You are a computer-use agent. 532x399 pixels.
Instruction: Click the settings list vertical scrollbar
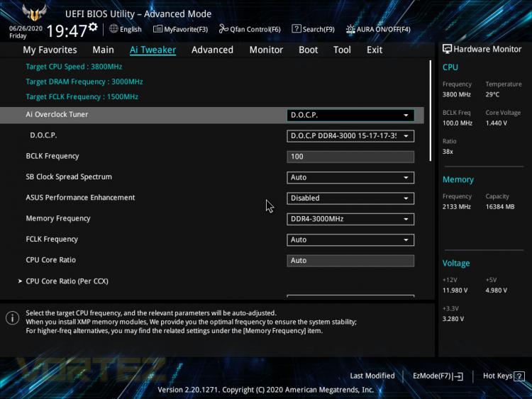(x=431, y=111)
